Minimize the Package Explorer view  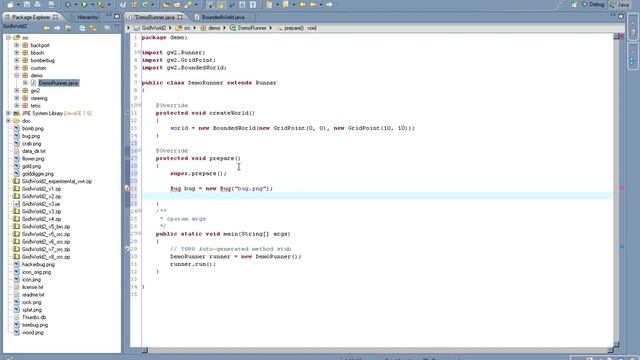pyautogui.click(x=109, y=16)
